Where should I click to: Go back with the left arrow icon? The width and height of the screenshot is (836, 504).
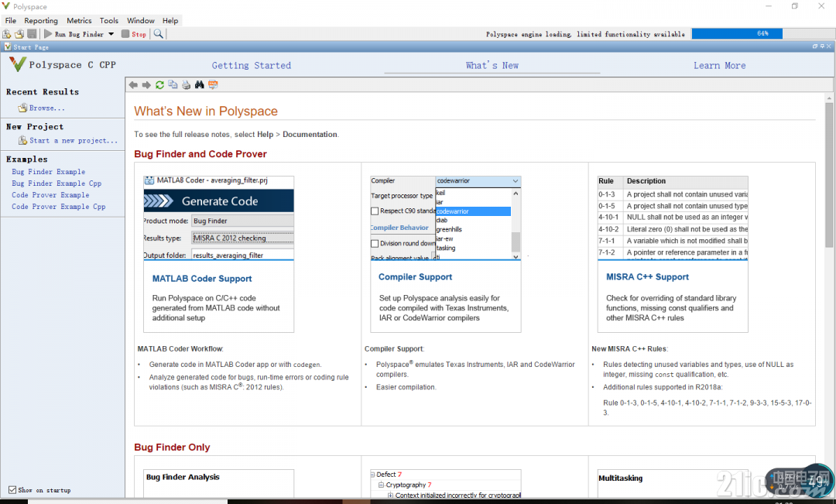pos(133,85)
